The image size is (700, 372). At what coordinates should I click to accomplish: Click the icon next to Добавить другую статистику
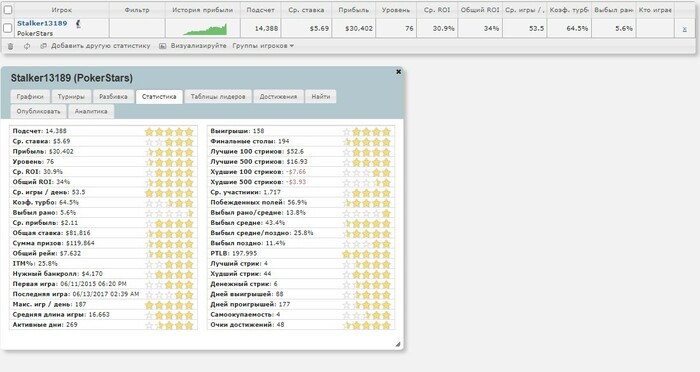pos(43,46)
